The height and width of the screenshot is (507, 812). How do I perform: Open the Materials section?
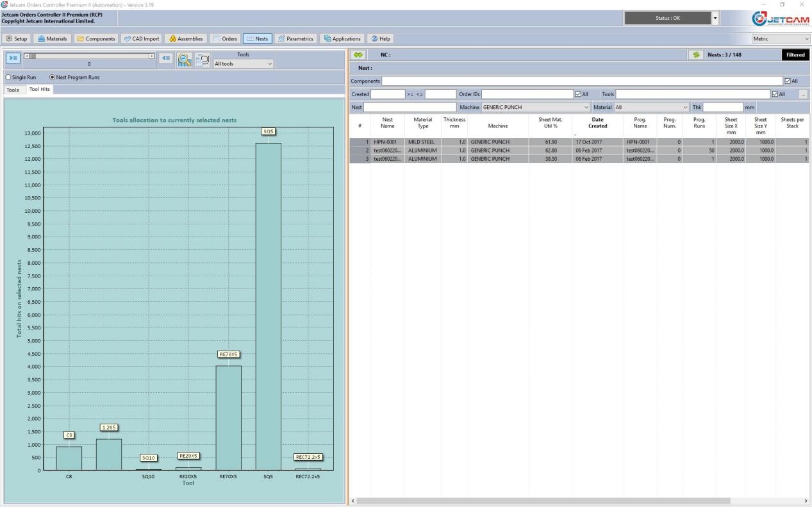click(52, 38)
